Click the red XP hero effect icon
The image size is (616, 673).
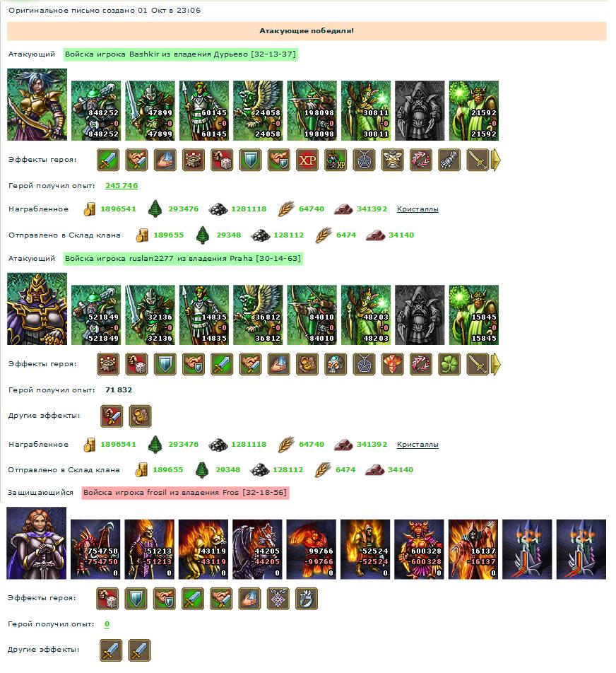(x=307, y=160)
